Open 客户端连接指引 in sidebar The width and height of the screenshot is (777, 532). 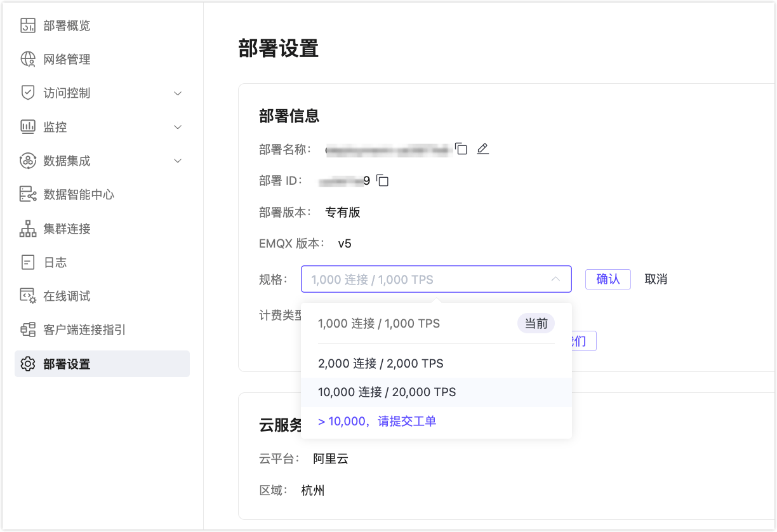(x=84, y=329)
